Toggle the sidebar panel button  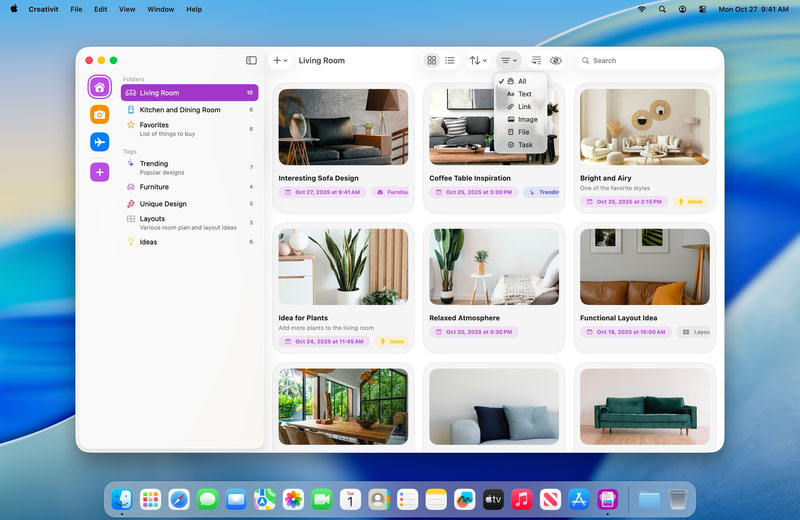pyautogui.click(x=251, y=61)
